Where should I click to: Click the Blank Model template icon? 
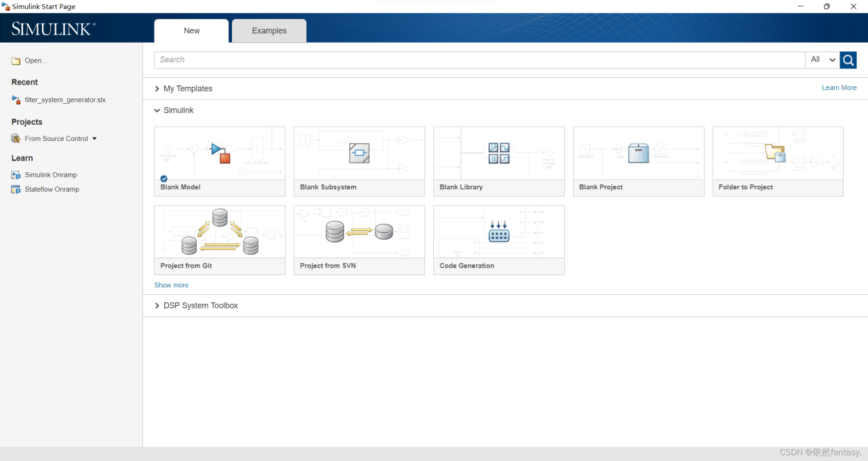pyautogui.click(x=220, y=153)
